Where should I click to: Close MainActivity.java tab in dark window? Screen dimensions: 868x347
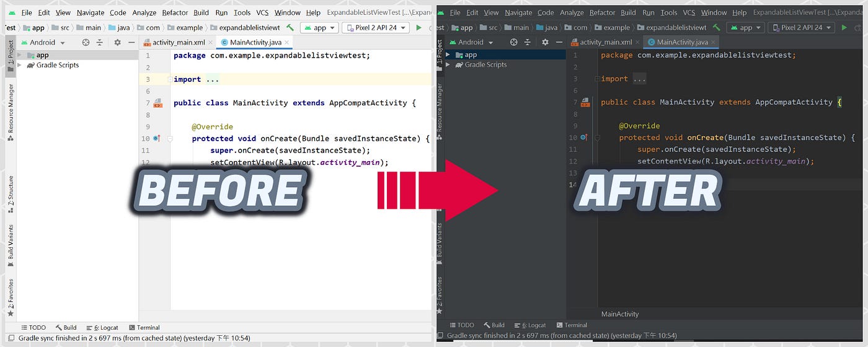[714, 43]
